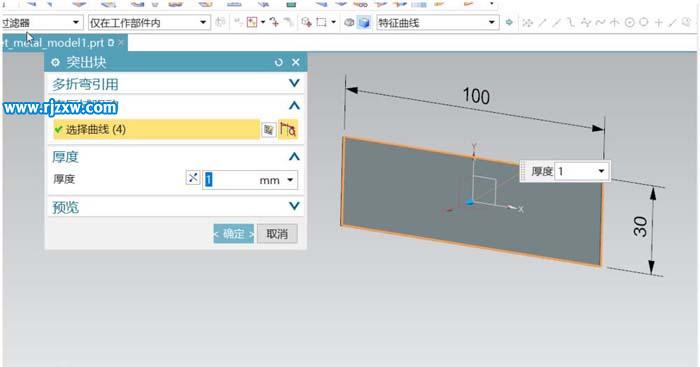700x367 pixels.
Task: Select the rectangle selection tool icon
Action: (x=321, y=22)
